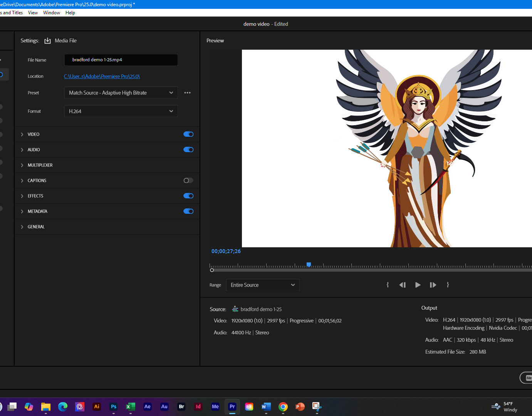Click the Output audio AAC 320 kbps line
Image resolution: width=532 pixels, height=416 pixels.
click(x=478, y=340)
